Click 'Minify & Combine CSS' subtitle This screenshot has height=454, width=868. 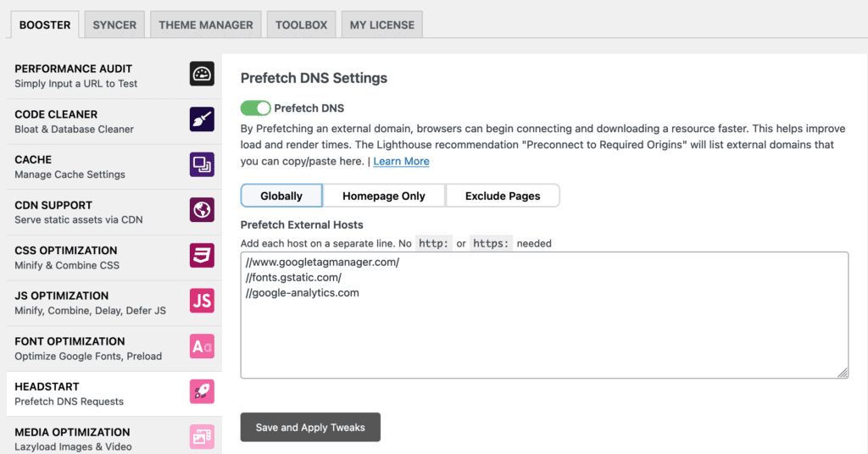(67, 265)
